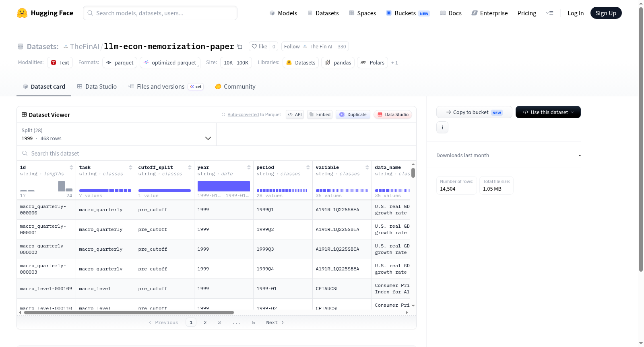Expand the navigation more-menu icon
This screenshot has width=644, height=347.
click(549, 13)
